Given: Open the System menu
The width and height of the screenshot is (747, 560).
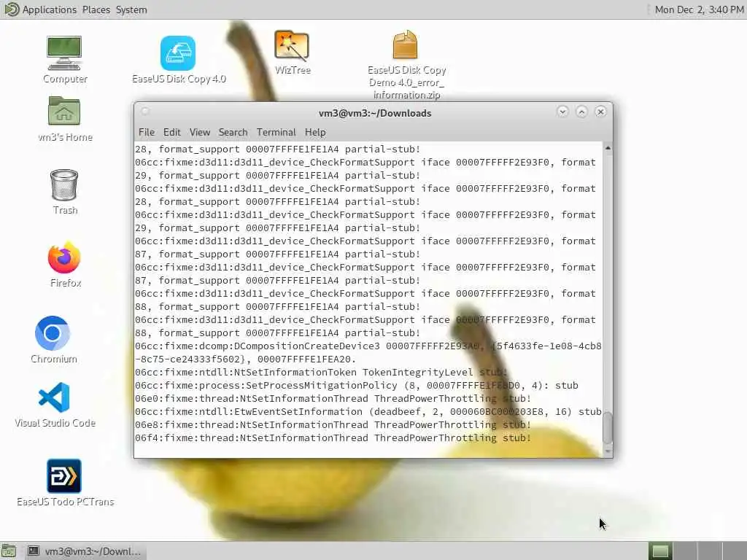Looking at the screenshot, I should coord(131,9).
